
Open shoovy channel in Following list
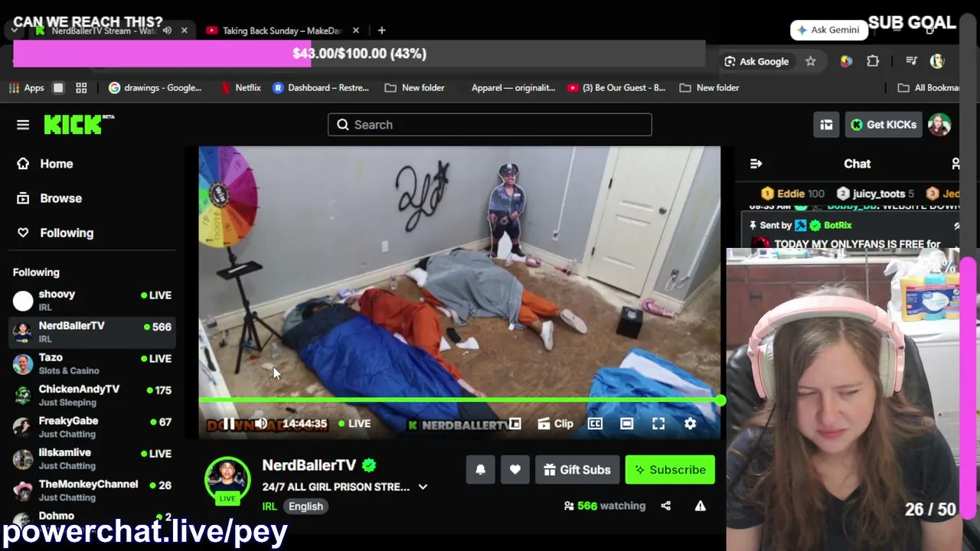[92, 301]
